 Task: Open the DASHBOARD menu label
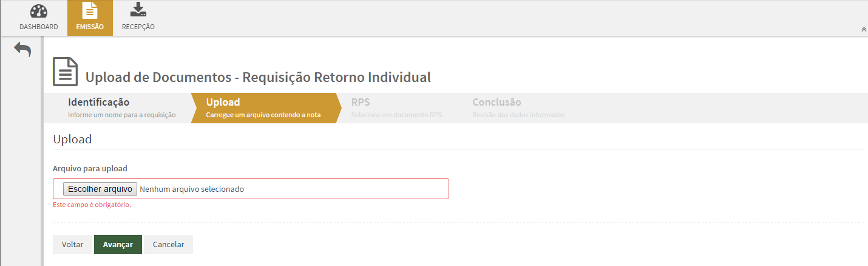[38, 27]
